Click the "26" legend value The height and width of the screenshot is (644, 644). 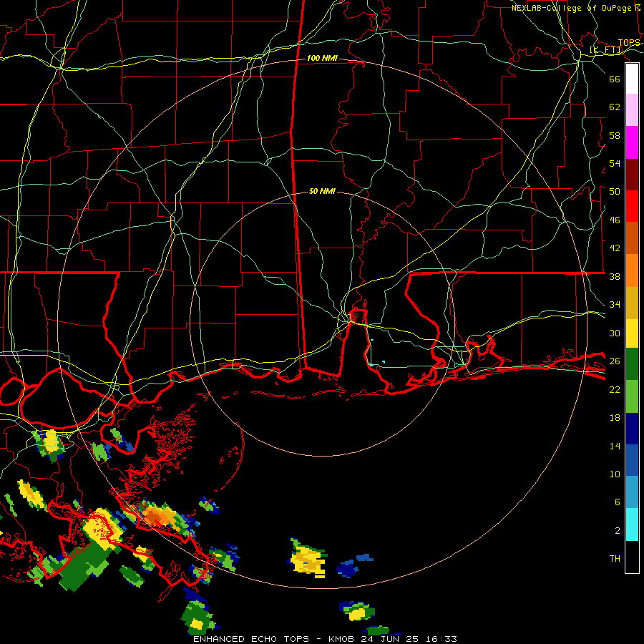pos(615,361)
